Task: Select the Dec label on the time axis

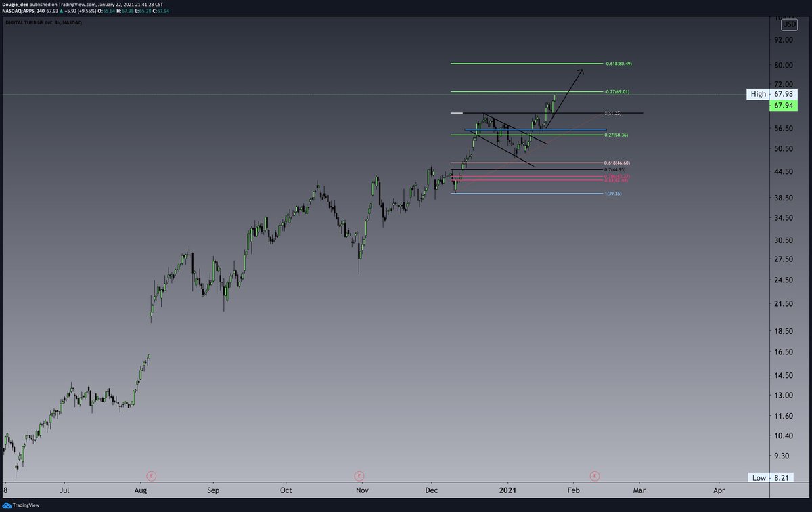Action: [x=431, y=490]
